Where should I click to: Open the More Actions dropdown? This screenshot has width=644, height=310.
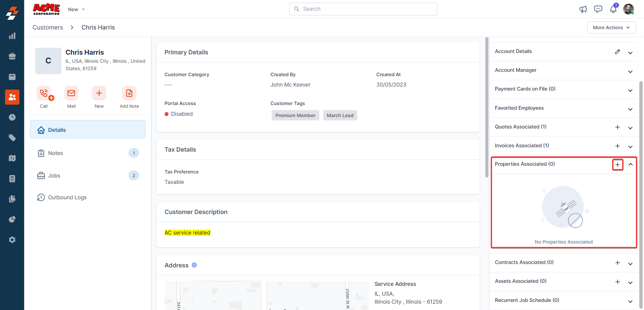click(611, 28)
